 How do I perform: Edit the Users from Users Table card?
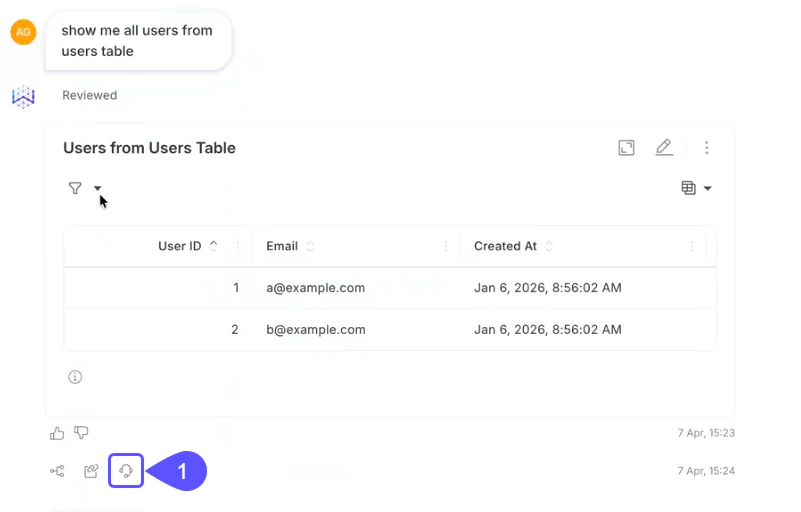point(664,148)
